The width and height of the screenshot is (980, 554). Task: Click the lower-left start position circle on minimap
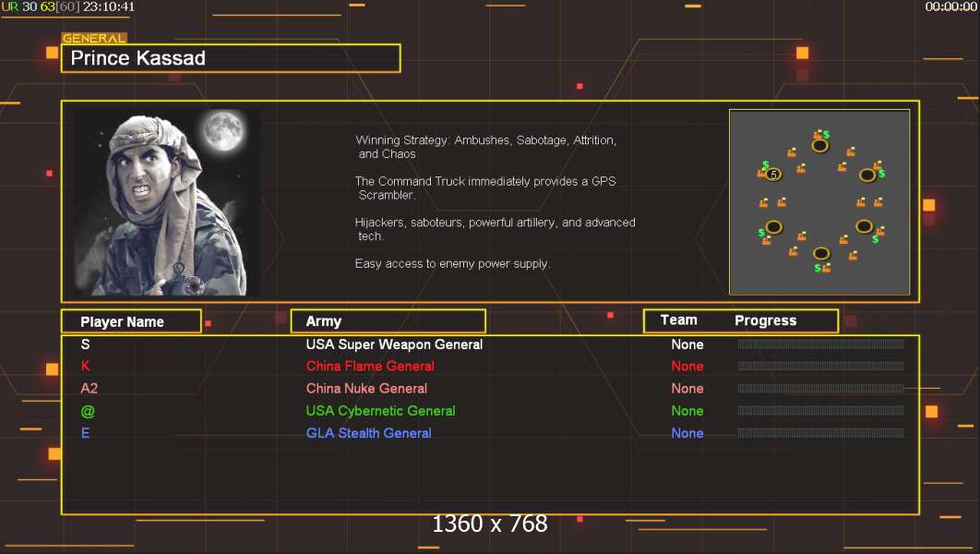773,227
